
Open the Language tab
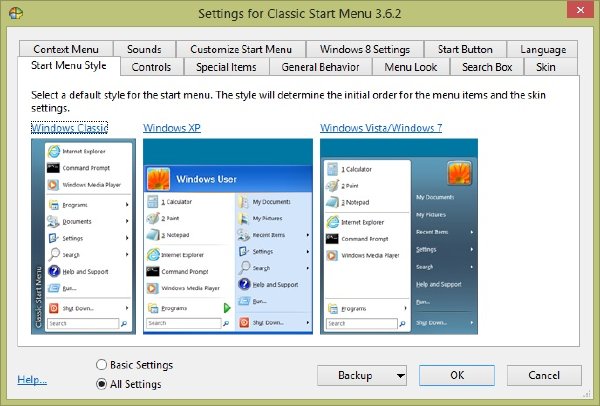[543, 49]
